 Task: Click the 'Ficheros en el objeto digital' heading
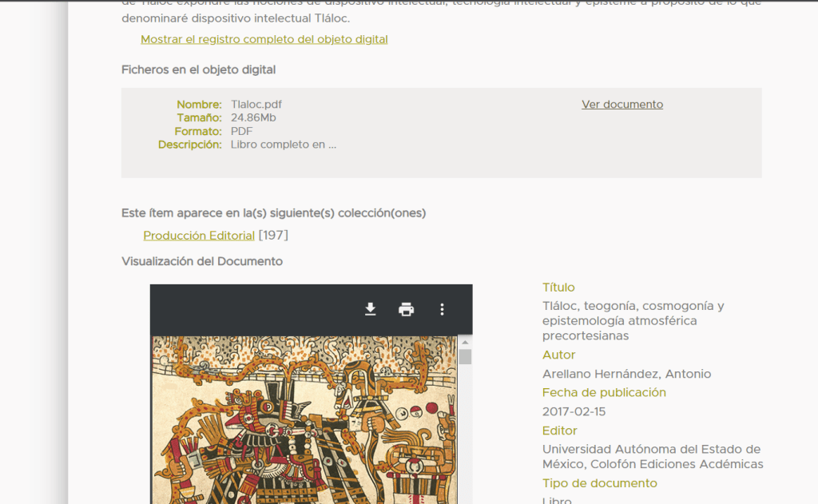click(x=198, y=69)
